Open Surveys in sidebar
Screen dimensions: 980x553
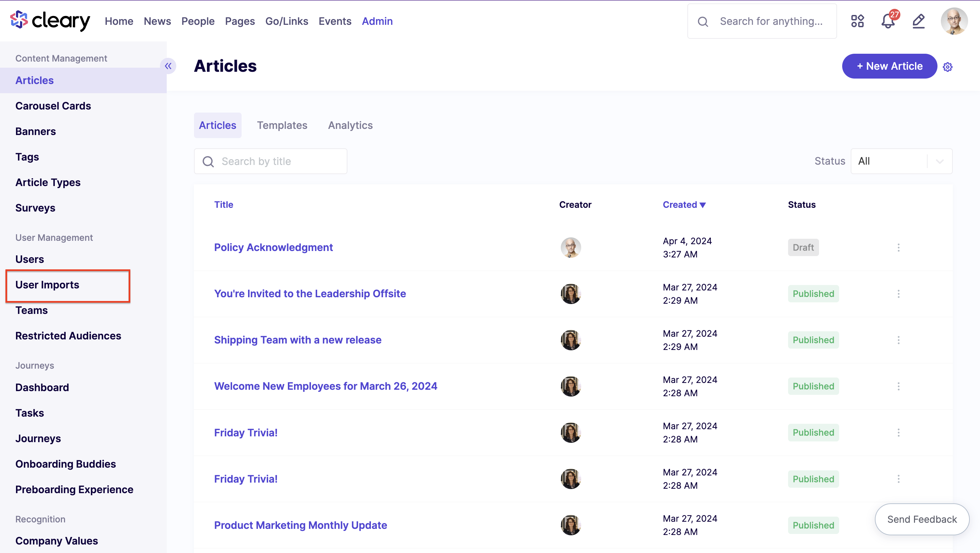(35, 208)
